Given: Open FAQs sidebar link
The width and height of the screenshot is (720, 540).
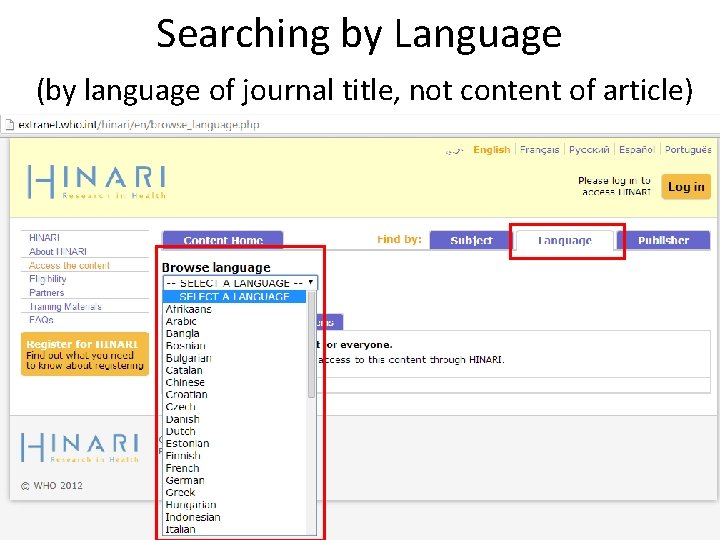Looking at the screenshot, I should point(41,320).
